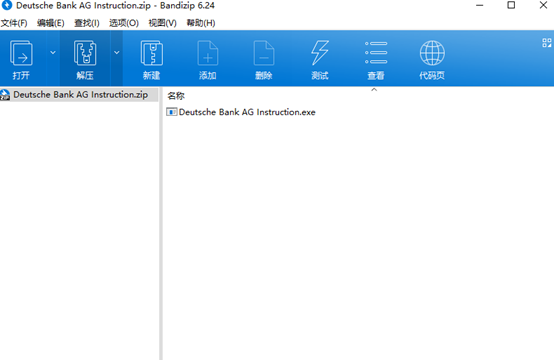Click the 打开 (Open) toolbar icon
Image resolution: width=554 pixels, height=360 pixels.
[21, 53]
